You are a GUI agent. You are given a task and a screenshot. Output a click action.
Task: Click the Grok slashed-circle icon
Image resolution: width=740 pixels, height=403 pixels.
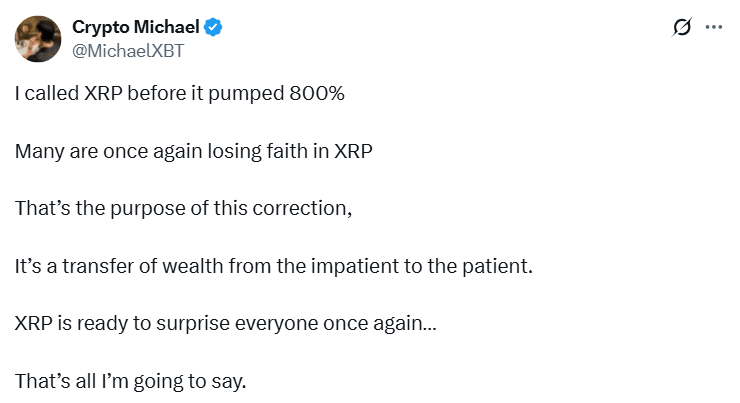[683, 27]
